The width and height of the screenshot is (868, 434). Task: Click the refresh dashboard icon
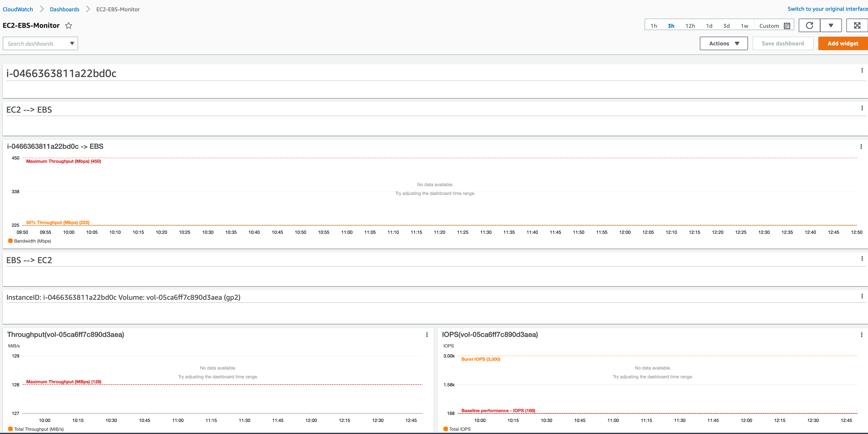pyautogui.click(x=809, y=26)
